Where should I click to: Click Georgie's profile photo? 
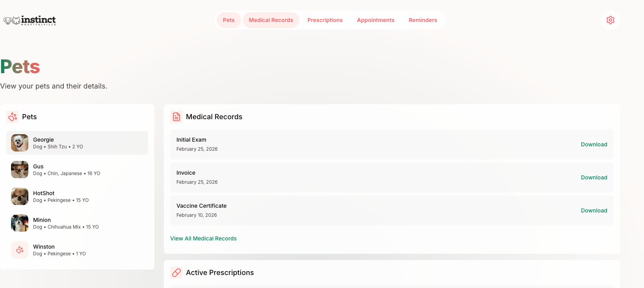coord(20,143)
